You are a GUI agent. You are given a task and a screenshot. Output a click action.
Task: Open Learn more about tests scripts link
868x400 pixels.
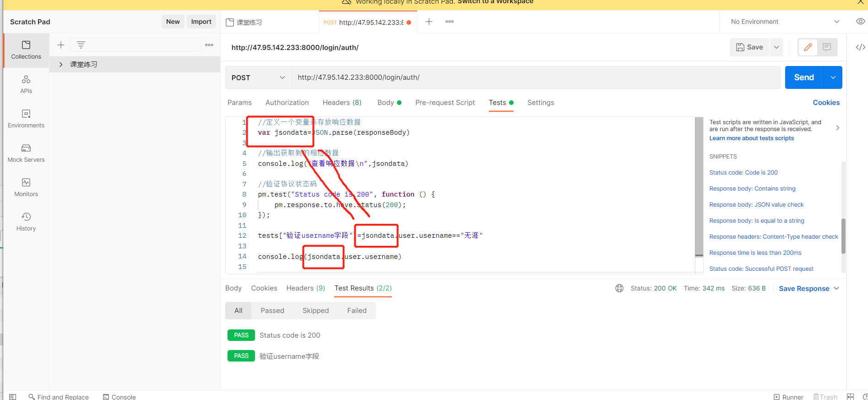pos(752,138)
